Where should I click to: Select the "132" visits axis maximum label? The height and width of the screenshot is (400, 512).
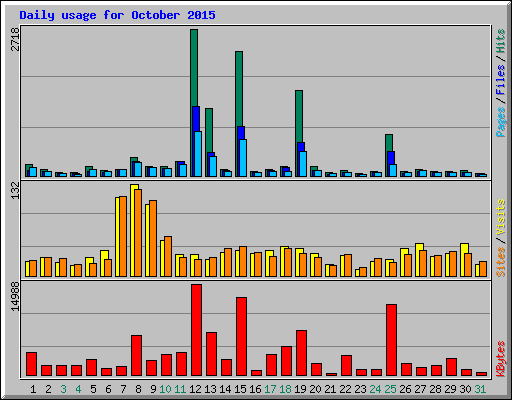(x=15, y=191)
